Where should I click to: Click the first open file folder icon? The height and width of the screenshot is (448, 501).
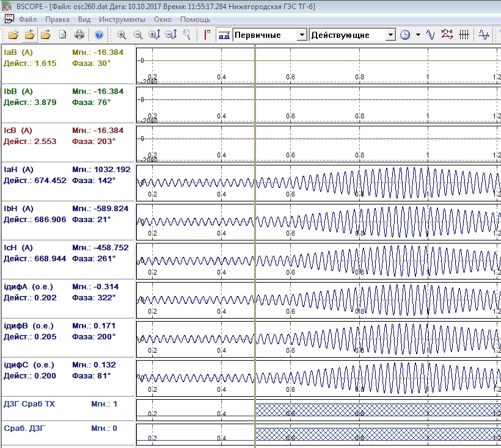click(x=13, y=35)
